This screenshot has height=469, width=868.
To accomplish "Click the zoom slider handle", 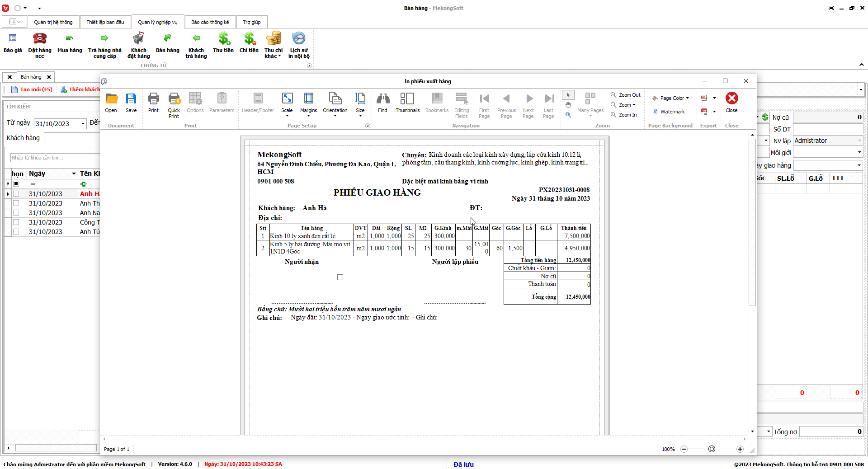I will point(712,449).
